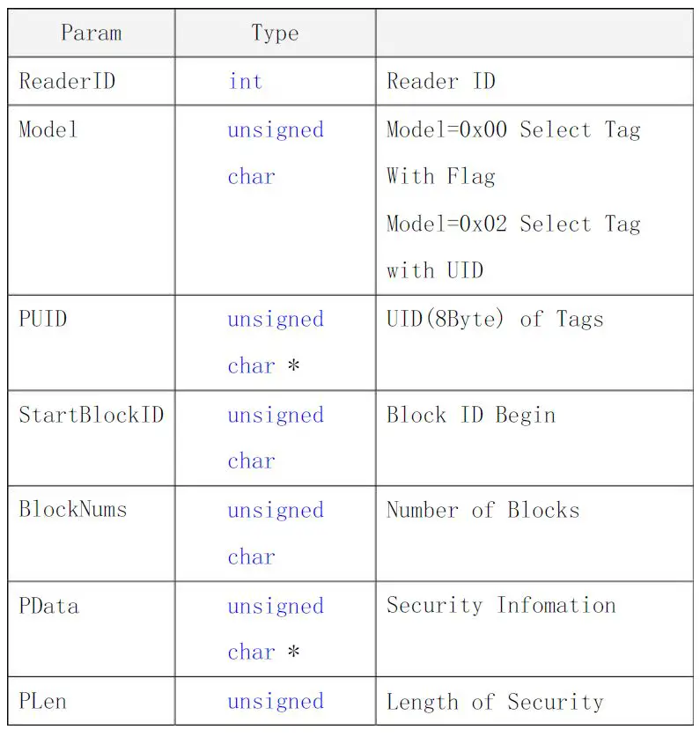This screenshot has height=737, width=700.
Task: Click the Block ID Begin description
Action: (x=471, y=415)
